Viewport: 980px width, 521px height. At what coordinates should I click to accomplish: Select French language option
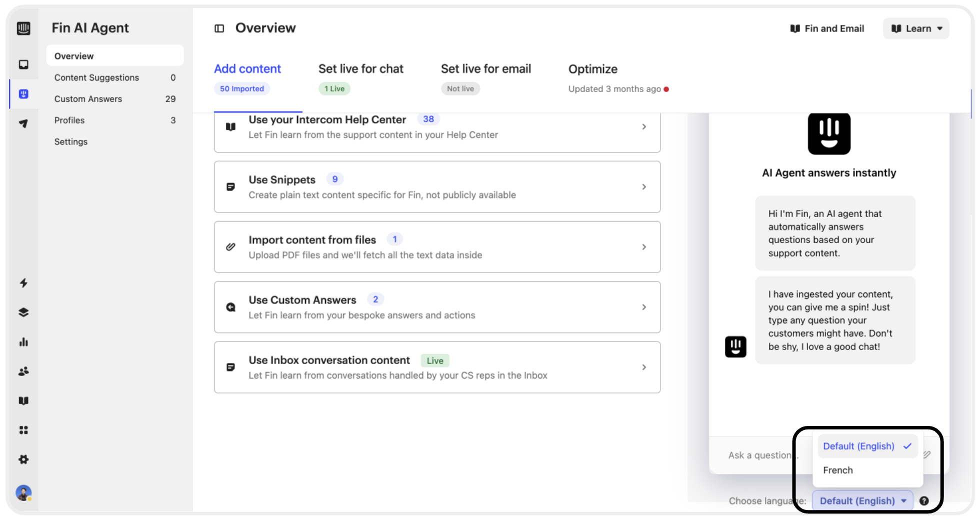(867, 470)
